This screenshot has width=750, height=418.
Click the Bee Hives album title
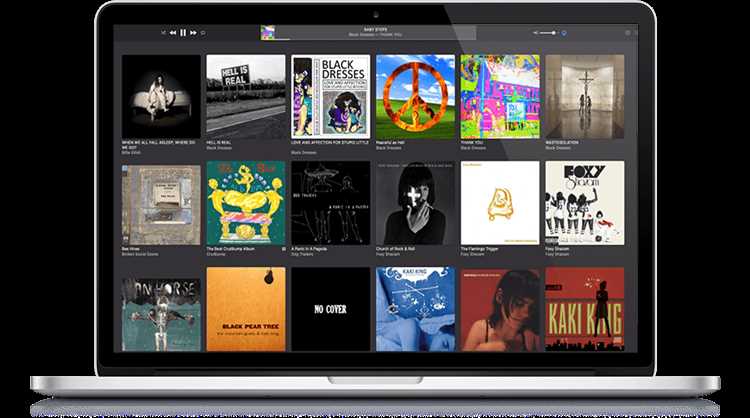[x=131, y=249]
